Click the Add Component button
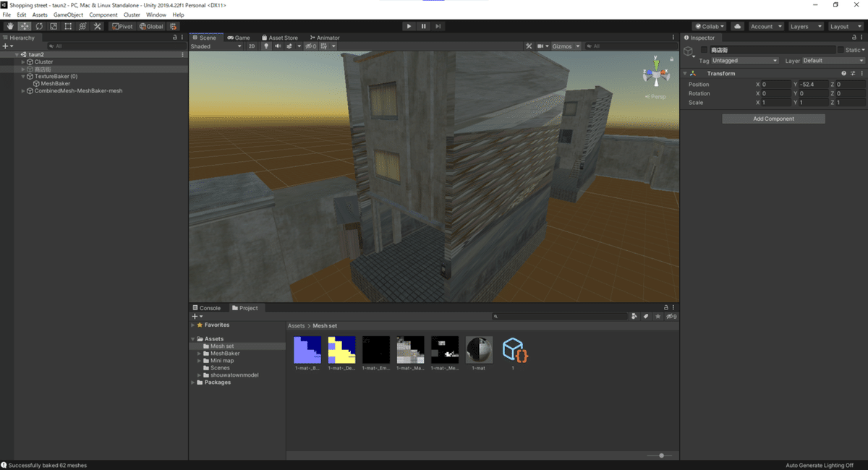Viewport: 868px width, 470px height. coord(773,119)
